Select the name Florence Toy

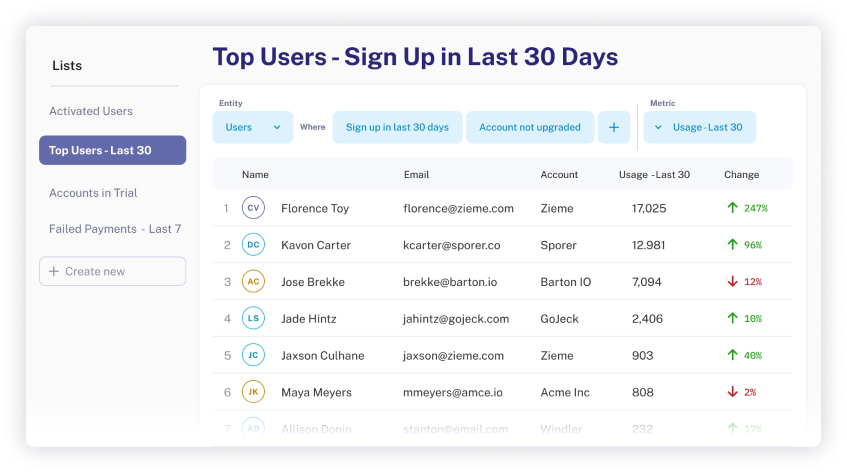pos(315,208)
